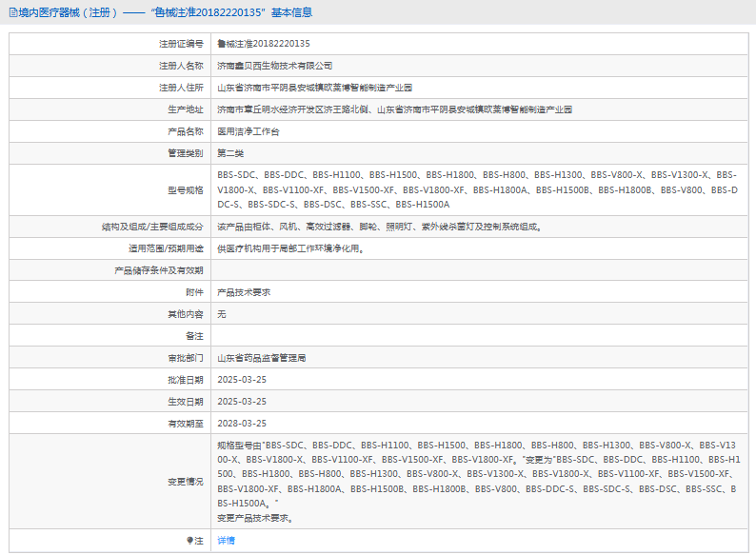Click the 注册人名称 label
The width and height of the screenshot is (756, 555).
point(181,66)
